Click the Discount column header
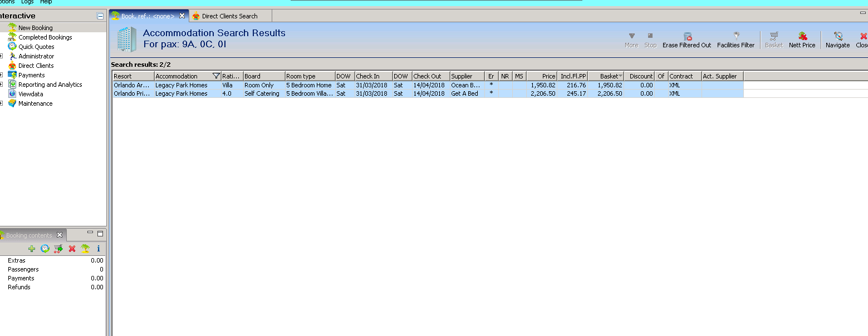Screen dimensions: 868x336 pos(639,76)
